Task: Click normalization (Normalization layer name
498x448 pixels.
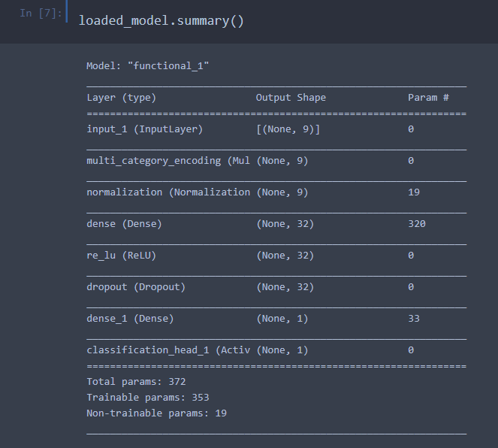Action: point(168,192)
